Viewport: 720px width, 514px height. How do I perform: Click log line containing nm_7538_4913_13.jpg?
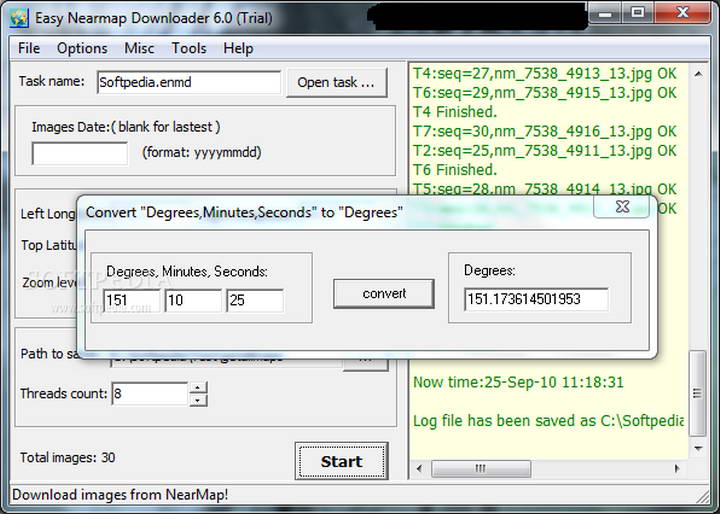(545, 73)
